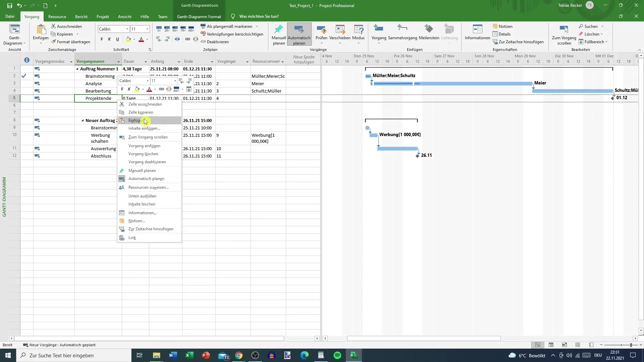Viewport: 644px width, 362px height.
Task: Open Als plangemäß markieren dropdown arrow
Action: (257, 26)
